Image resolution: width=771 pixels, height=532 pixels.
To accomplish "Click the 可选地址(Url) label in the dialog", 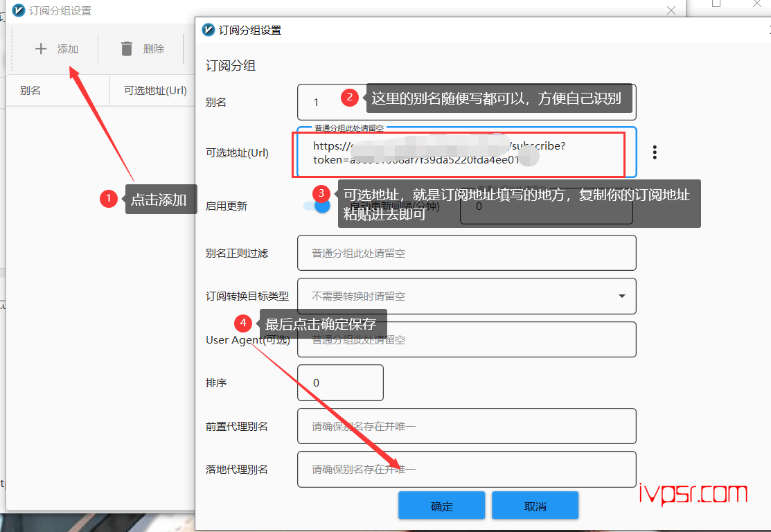I will coord(237,152).
